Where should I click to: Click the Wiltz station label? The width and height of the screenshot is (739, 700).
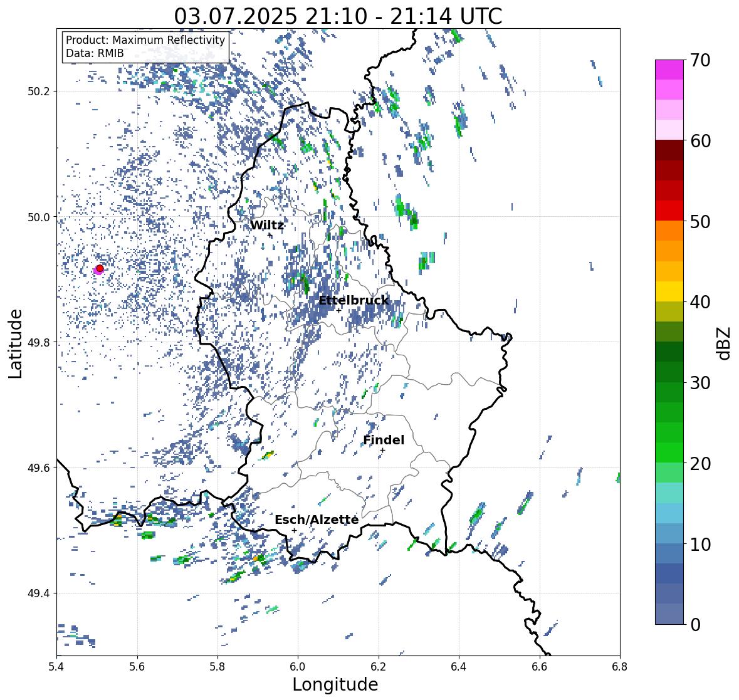click(267, 225)
